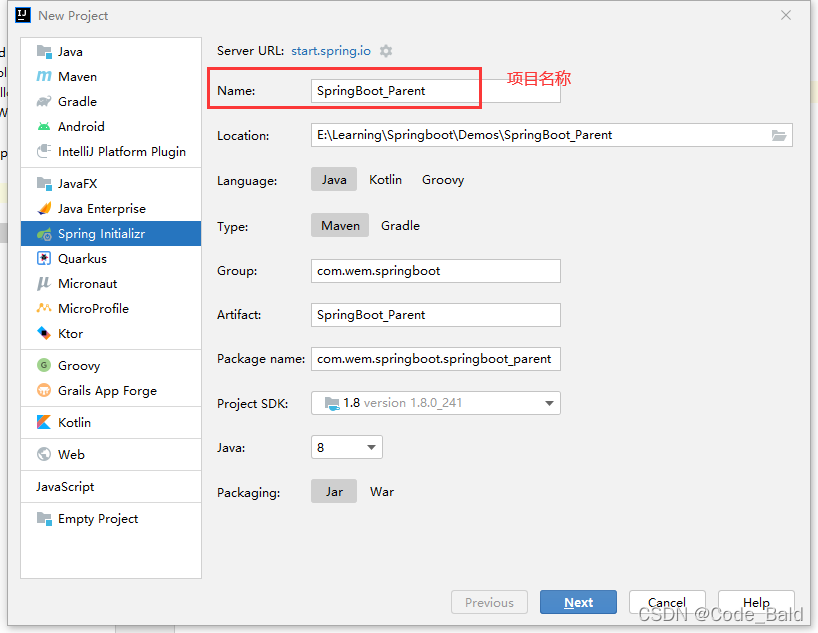The width and height of the screenshot is (818, 633).
Task: Click the IntelliJ logo in title bar
Action: [23, 15]
